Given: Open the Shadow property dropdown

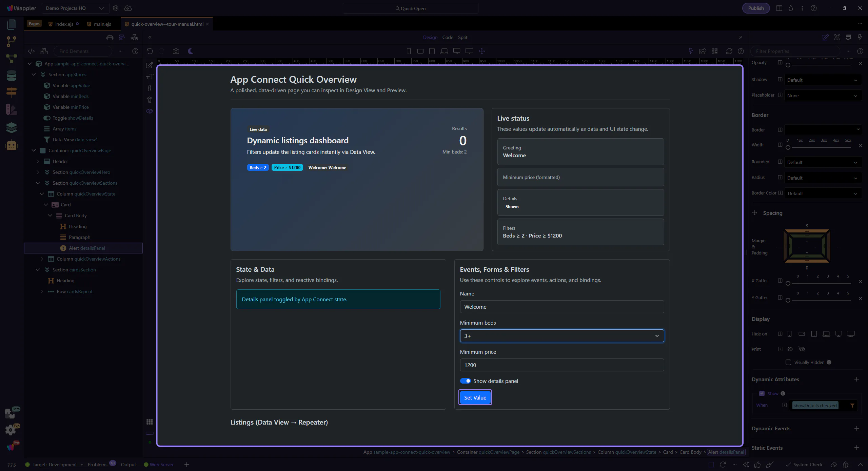Looking at the screenshot, I should (823, 80).
